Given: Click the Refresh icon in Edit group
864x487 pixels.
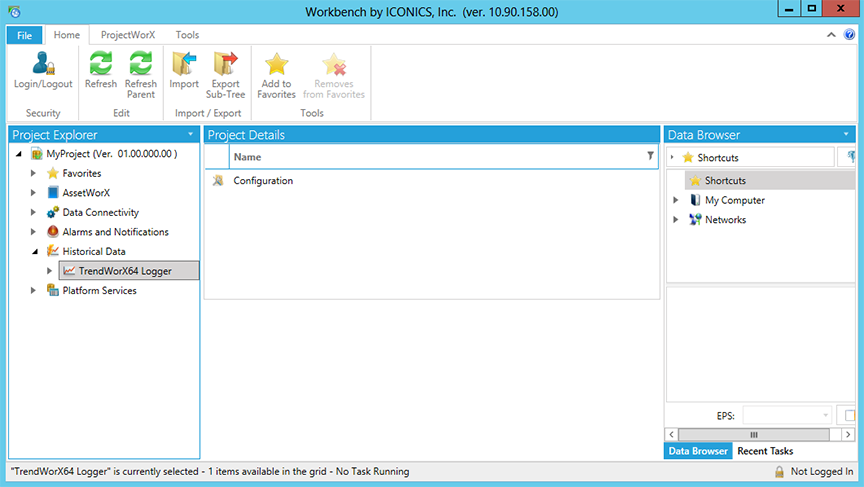Looking at the screenshot, I should pyautogui.click(x=101, y=64).
